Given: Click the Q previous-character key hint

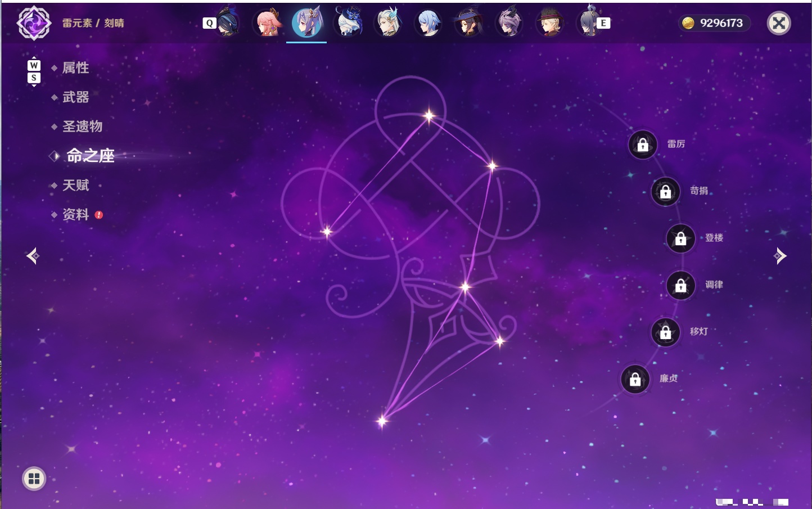Looking at the screenshot, I should [209, 23].
